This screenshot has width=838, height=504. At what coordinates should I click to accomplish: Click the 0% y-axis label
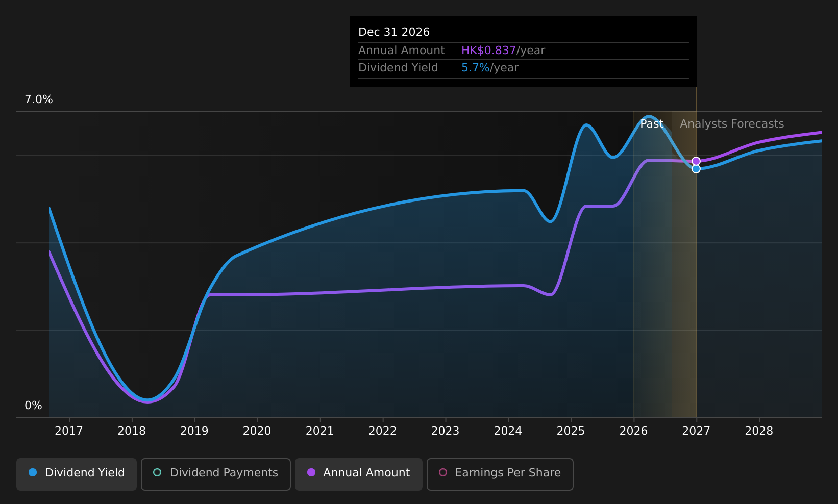click(34, 406)
